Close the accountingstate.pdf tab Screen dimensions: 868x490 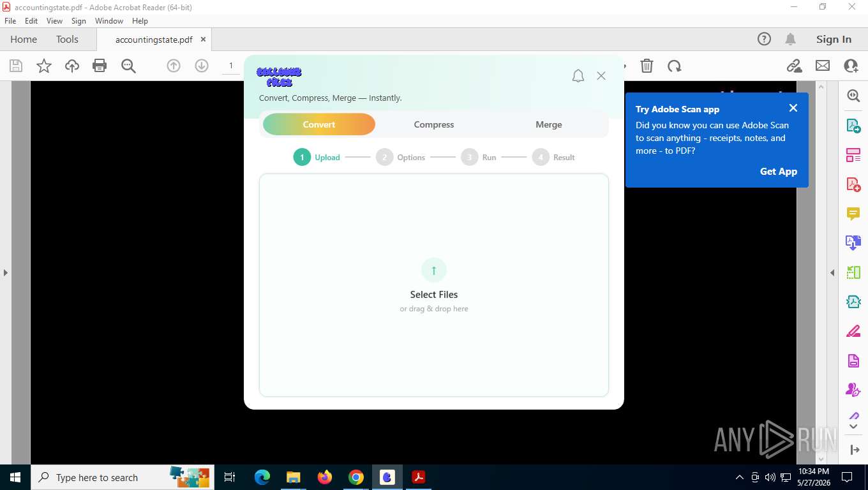[x=203, y=39]
